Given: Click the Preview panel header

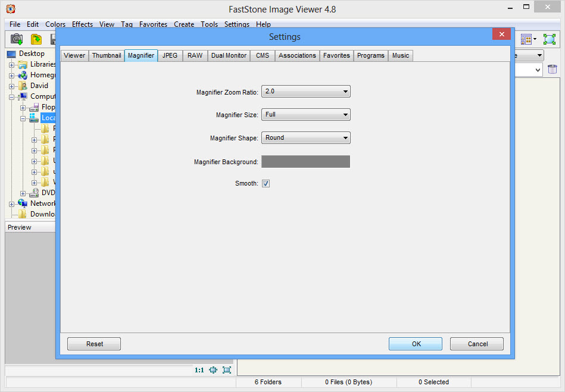Looking at the screenshot, I should click(30, 227).
